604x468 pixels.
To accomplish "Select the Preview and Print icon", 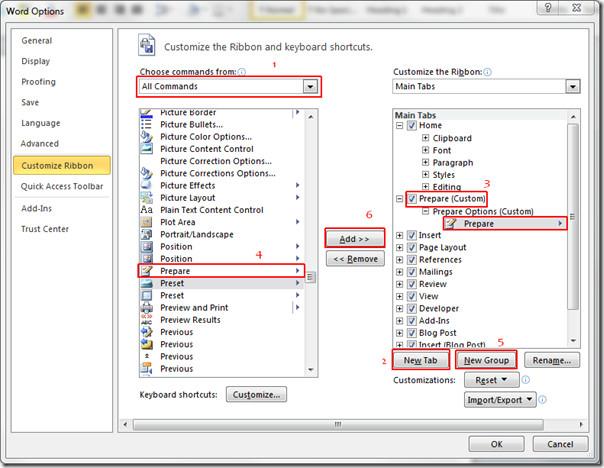I will point(147,308).
